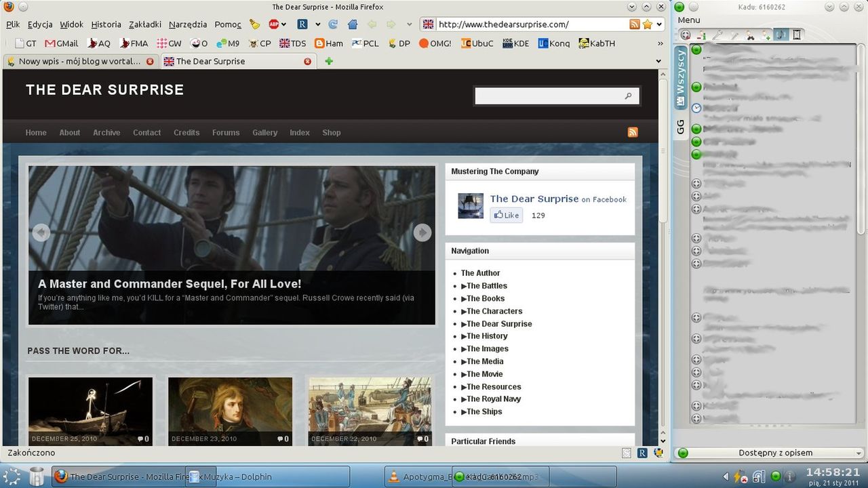Click Kadu's first toolbar icon with red mark

click(686, 35)
